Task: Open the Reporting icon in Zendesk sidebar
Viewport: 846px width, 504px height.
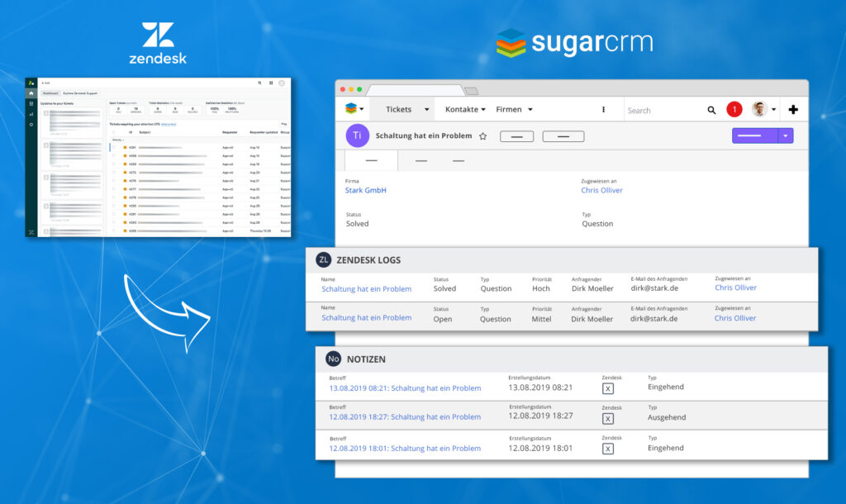Action: pyautogui.click(x=31, y=112)
